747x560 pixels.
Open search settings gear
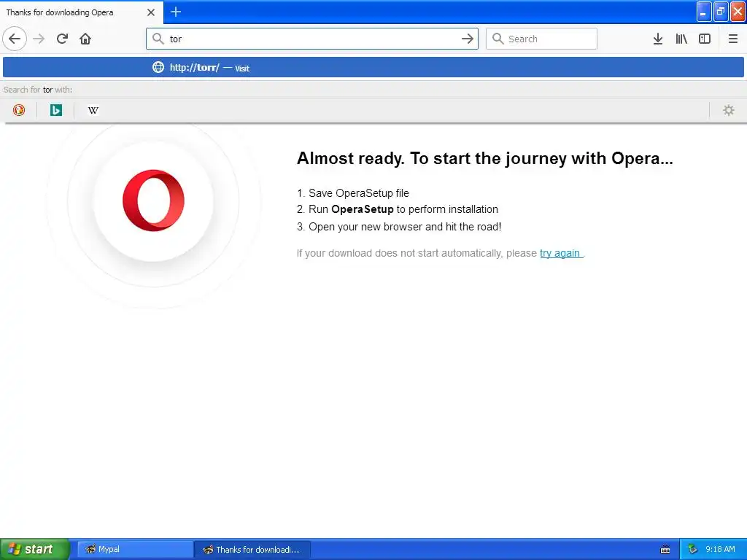(729, 110)
